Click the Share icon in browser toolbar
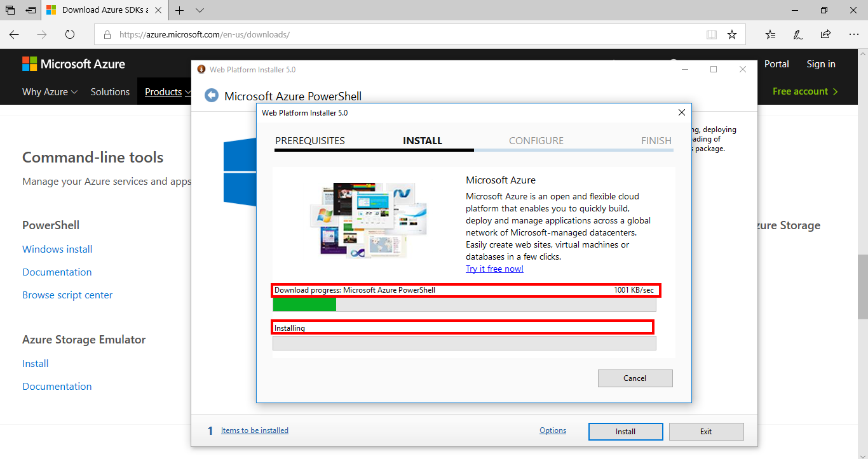Image resolution: width=868 pixels, height=459 pixels. coord(825,34)
